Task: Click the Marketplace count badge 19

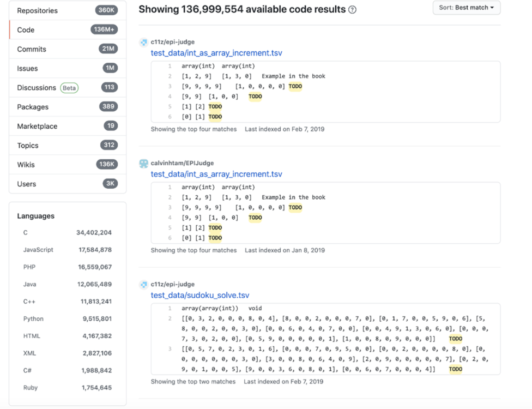Action: (x=111, y=126)
